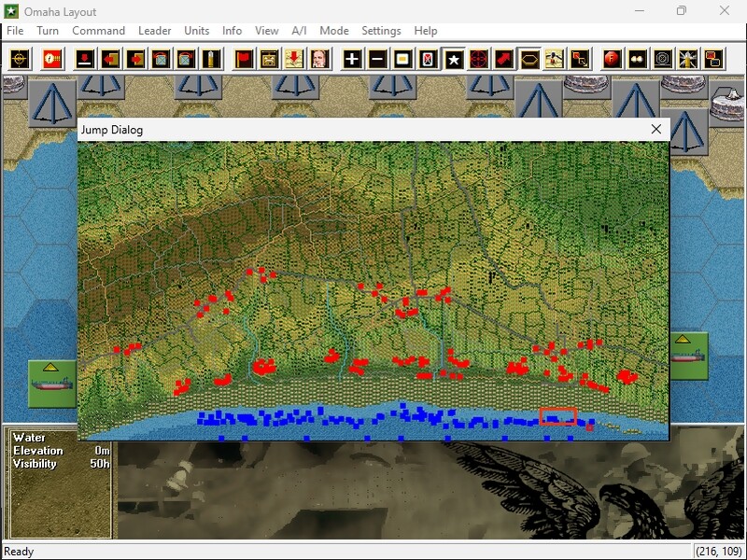Click the red down-arrow on map icon
This screenshot has height=560, width=747.
coord(294,59)
